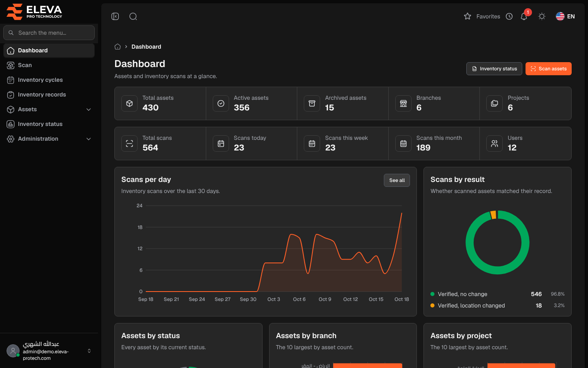Image resolution: width=588 pixels, height=368 pixels.
Task: Open the EN language selector
Action: [x=566, y=16]
